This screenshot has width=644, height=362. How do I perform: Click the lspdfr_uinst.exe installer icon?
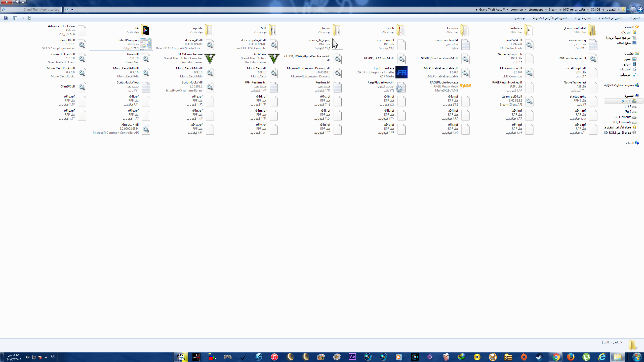(x=401, y=72)
